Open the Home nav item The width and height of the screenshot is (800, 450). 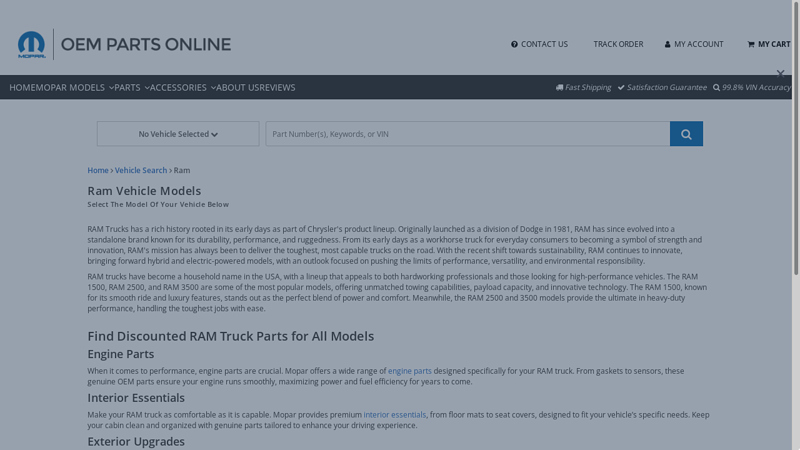(x=22, y=87)
